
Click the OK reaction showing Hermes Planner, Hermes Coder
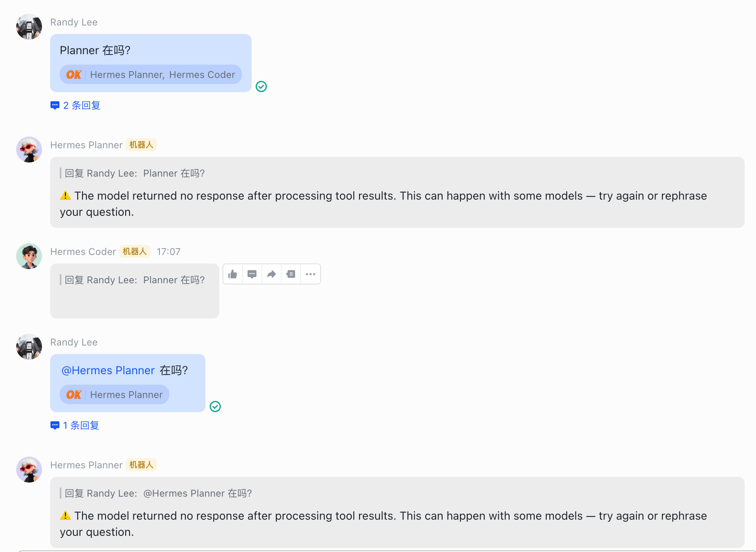pos(151,75)
